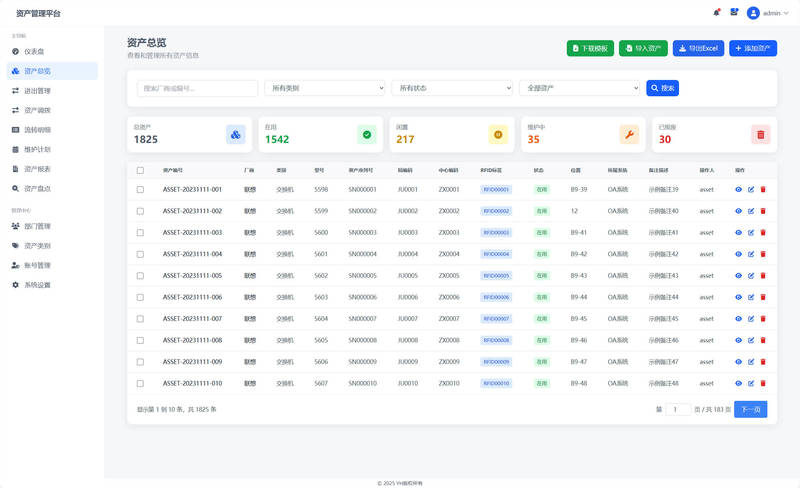Open 维护计划 from the sidebar menu

point(36,149)
